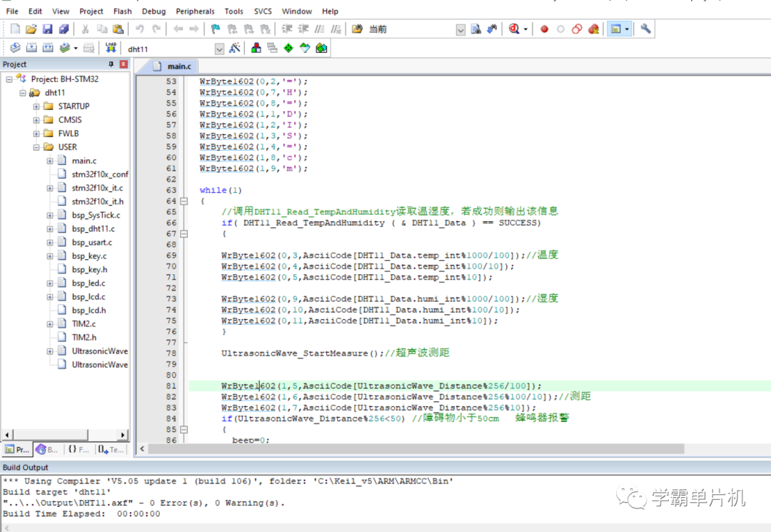Build the target files
The image size is (771, 532).
[31, 48]
